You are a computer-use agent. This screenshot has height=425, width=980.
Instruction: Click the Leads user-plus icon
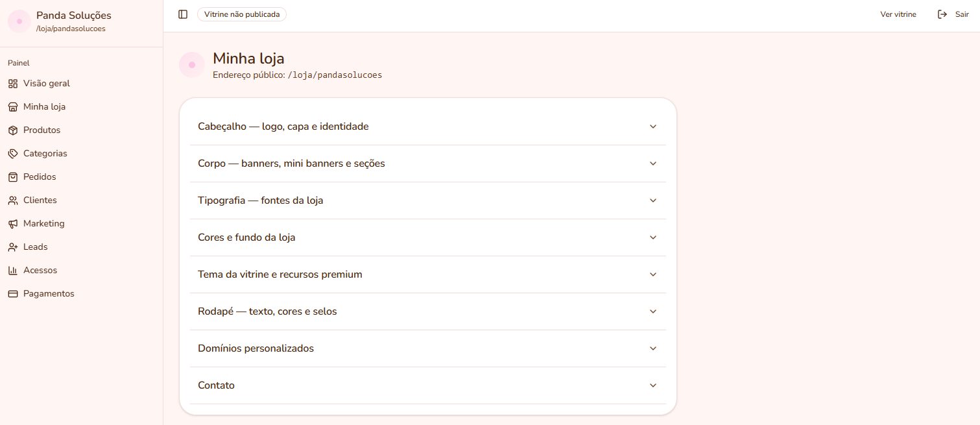pyautogui.click(x=13, y=247)
